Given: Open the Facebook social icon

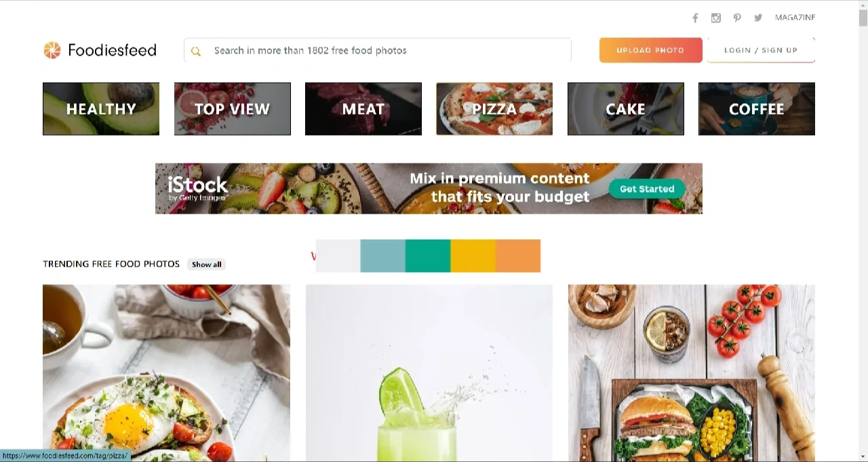Looking at the screenshot, I should (695, 18).
